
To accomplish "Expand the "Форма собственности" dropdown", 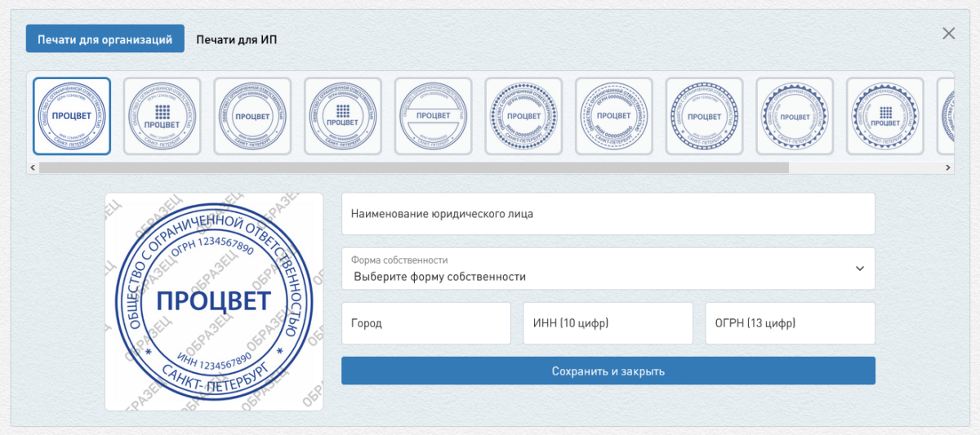I will click(x=608, y=269).
